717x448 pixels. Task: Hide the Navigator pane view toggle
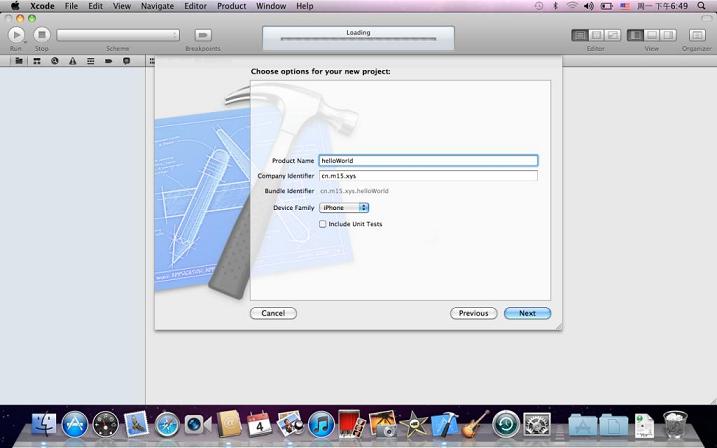coord(636,35)
